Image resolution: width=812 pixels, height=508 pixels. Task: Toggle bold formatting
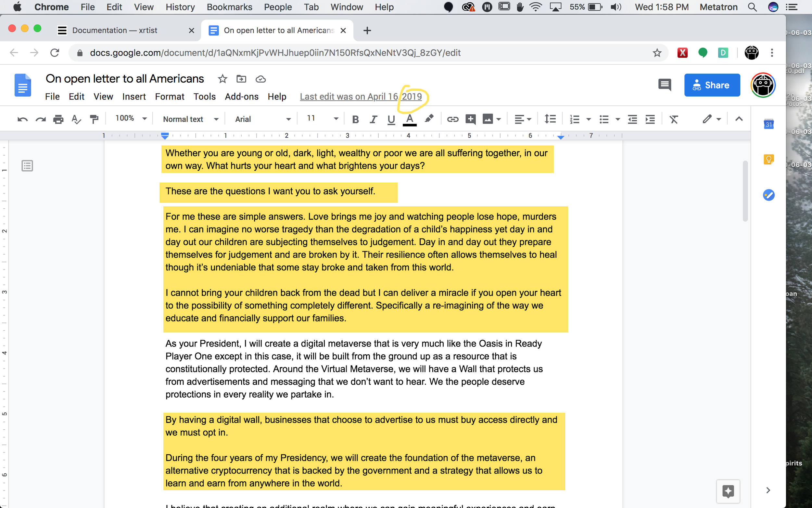tap(355, 119)
